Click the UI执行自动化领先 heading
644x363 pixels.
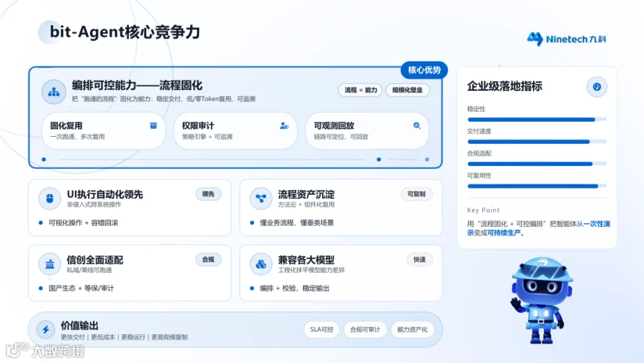tap(104, 195)
